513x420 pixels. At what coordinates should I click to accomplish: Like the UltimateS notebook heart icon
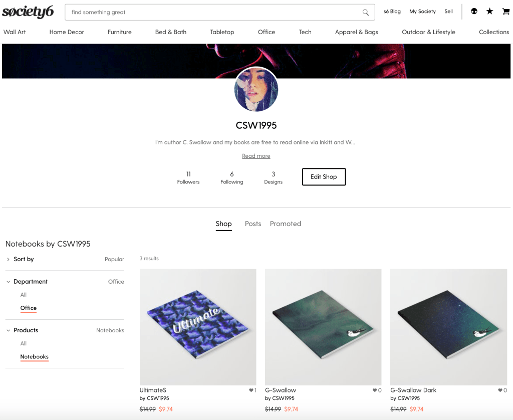(x=251, y=390)
